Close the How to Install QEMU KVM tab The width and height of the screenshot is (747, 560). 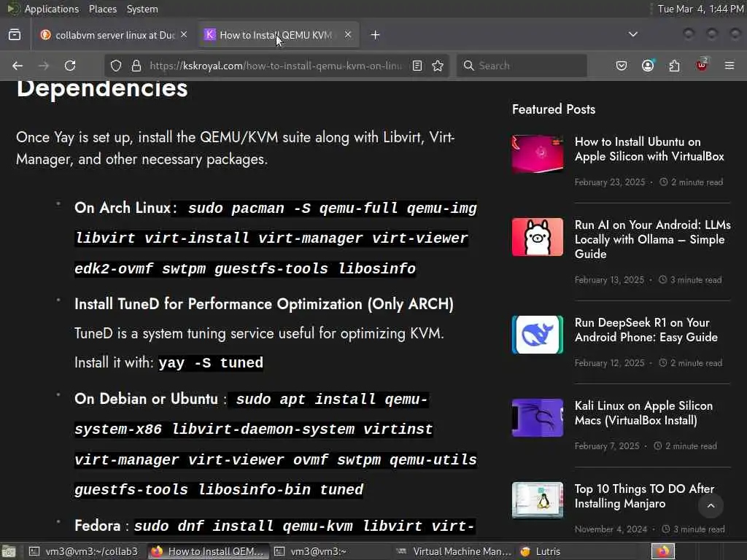tap(348, 35)
